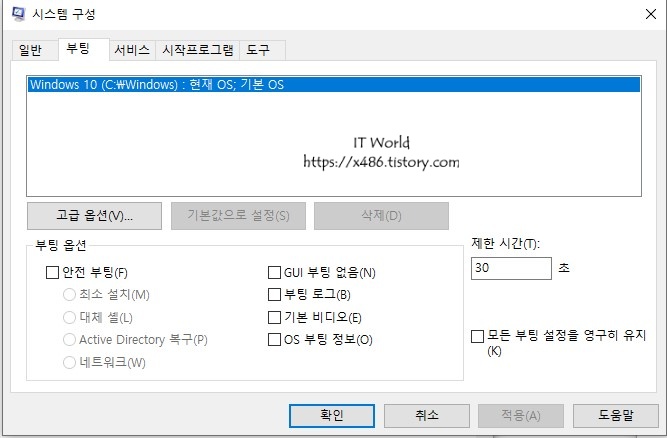Close the 시스템 구성 window

(x=650, y=14)
